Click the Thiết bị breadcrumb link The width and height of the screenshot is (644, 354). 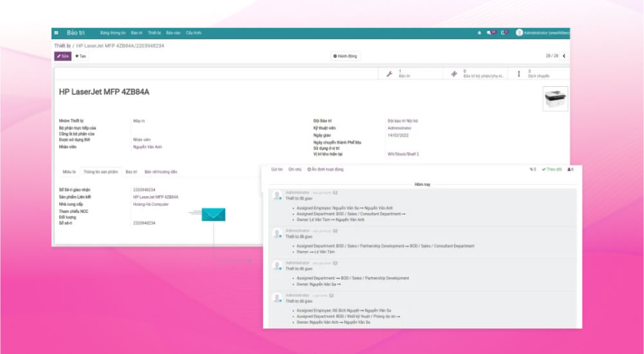tap(62, 46)
